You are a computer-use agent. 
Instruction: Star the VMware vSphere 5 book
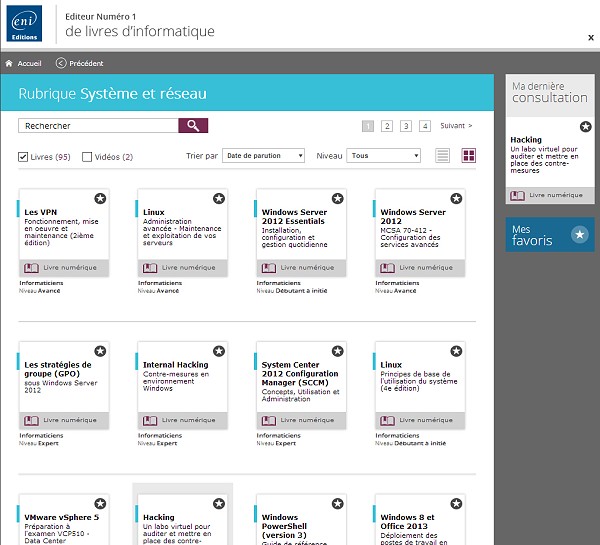click(100, 504)
